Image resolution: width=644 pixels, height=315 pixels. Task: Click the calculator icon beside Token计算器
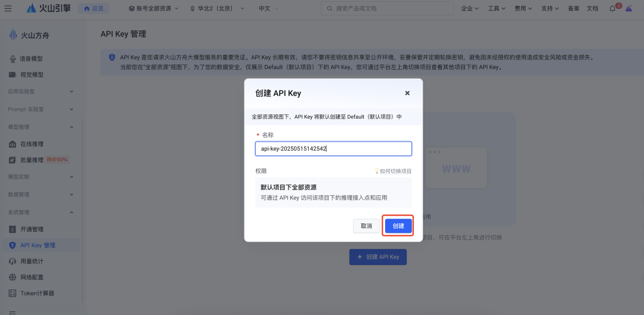(x=13, y=293)
